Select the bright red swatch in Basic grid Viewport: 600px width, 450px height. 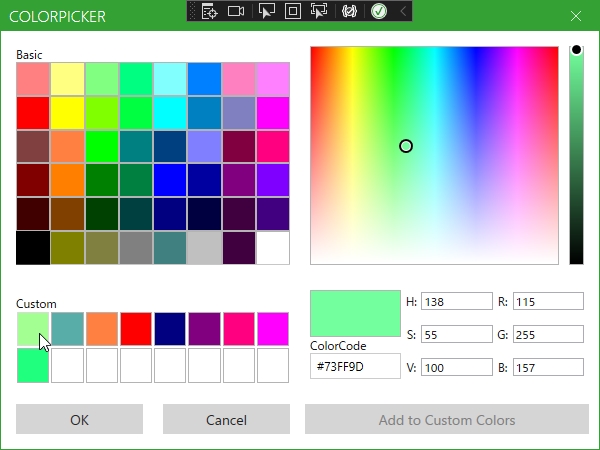click(33, 113)
